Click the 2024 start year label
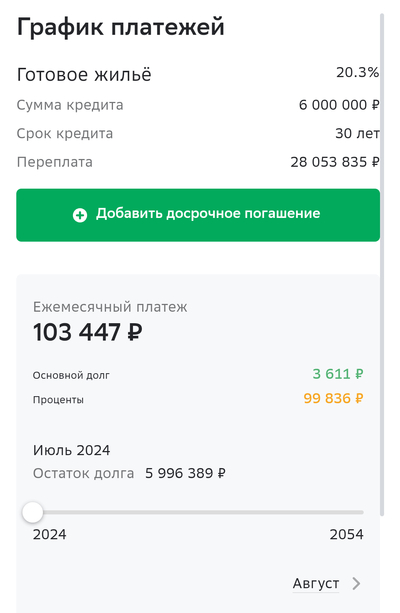Viewport: 400px width, 613px height. tap(50, 534)
